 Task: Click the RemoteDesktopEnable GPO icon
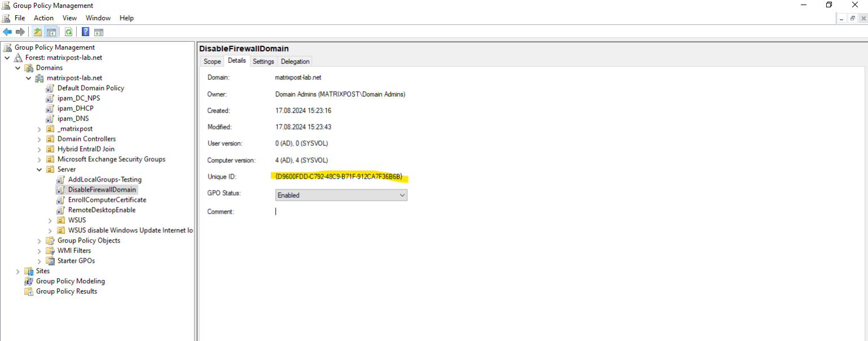pyautogui.click(x=61, y=210)
